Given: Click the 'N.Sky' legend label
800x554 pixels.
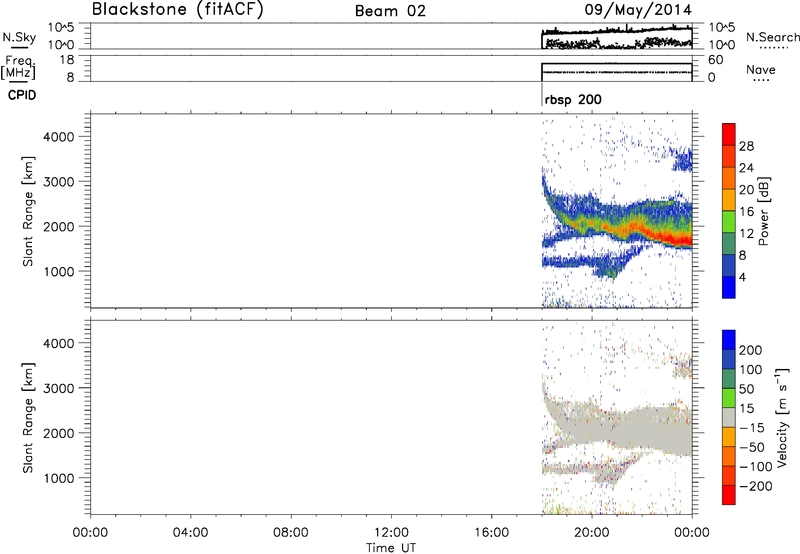Looking at the screenshot, I should coord(19,37).
